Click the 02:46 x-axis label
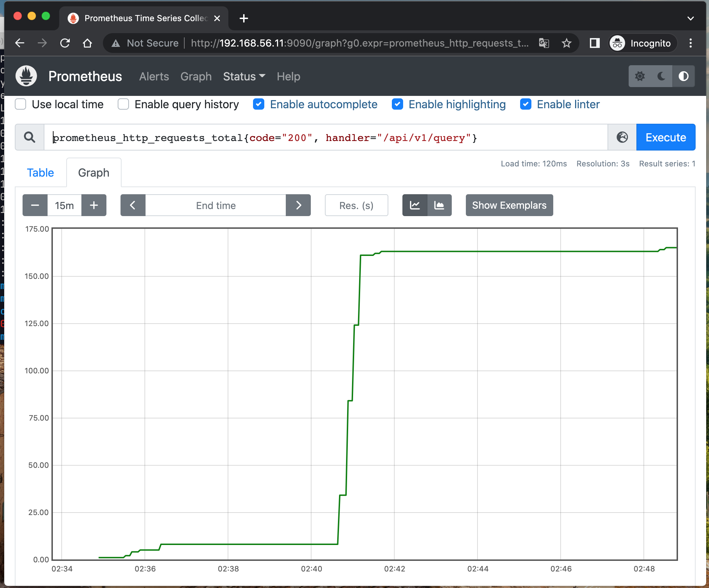Screen dimensions: 709x588 coord(561,569)
